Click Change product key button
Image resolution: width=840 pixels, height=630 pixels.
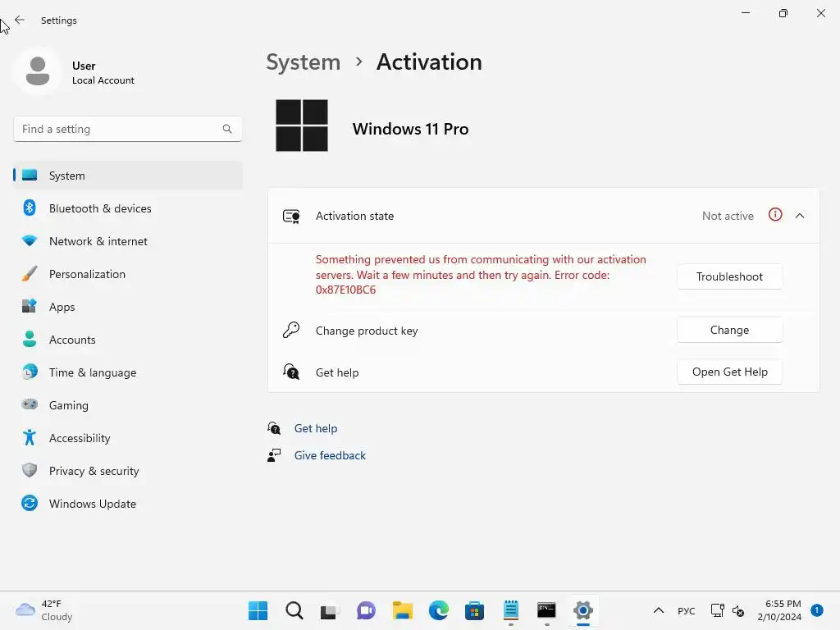click(x=729, y=330)
